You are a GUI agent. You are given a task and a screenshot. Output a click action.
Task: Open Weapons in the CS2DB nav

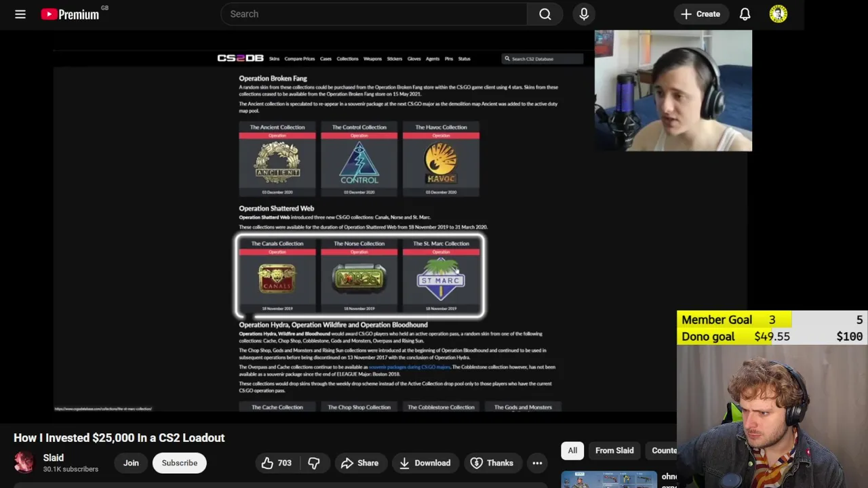[x=372, y=59]
